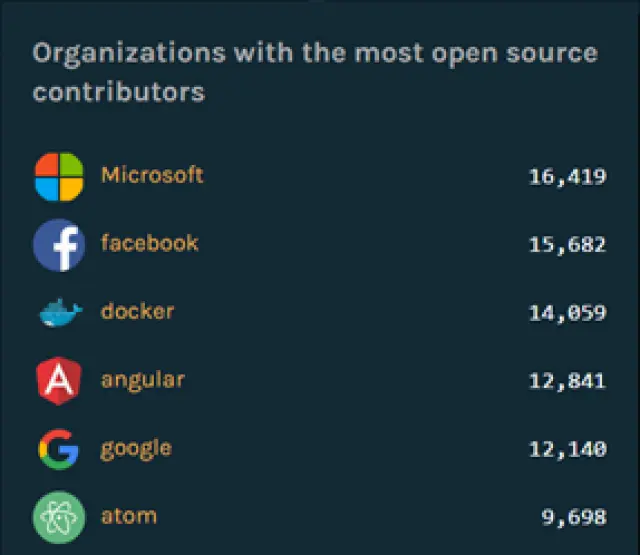Follow the docker organization link

(x=137, y=312)
